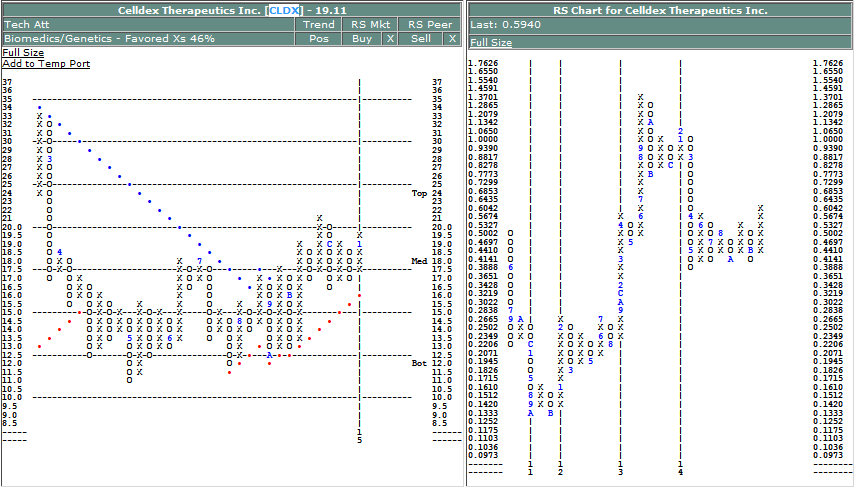
Task: Click blue month marker 2 at RS 1.0650
Action: tap(680, 131)
